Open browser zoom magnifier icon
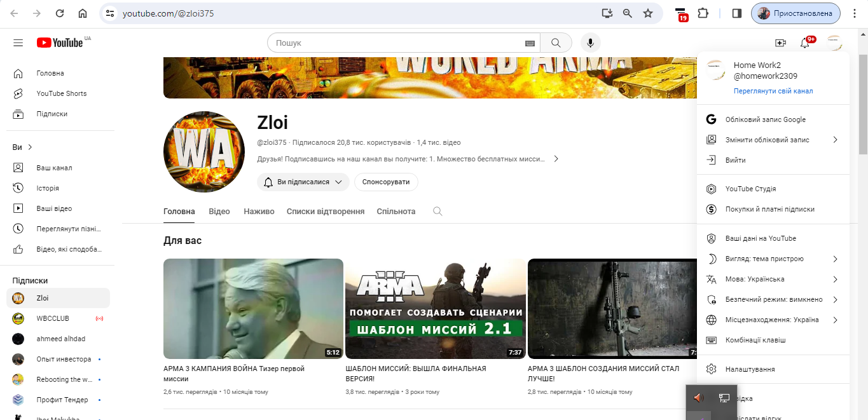868x420 pixels. (628, 13)
